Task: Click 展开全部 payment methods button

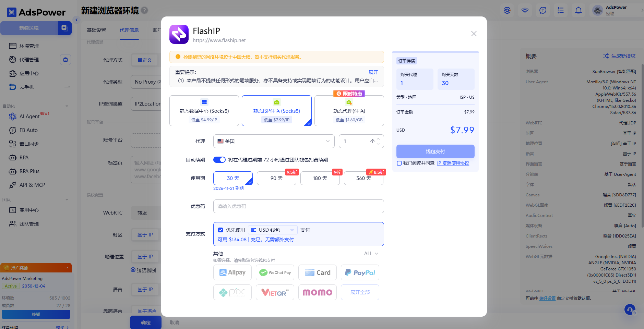Action: pos(360,292)
